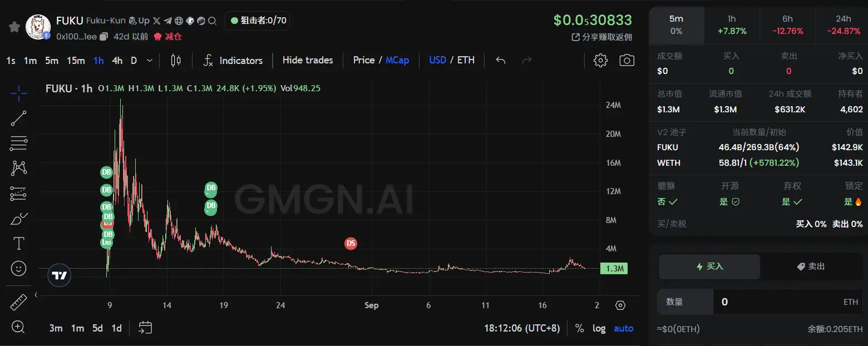Select the D daily timeframe
The width and height of the screenshot is (868, 346).
134,61
